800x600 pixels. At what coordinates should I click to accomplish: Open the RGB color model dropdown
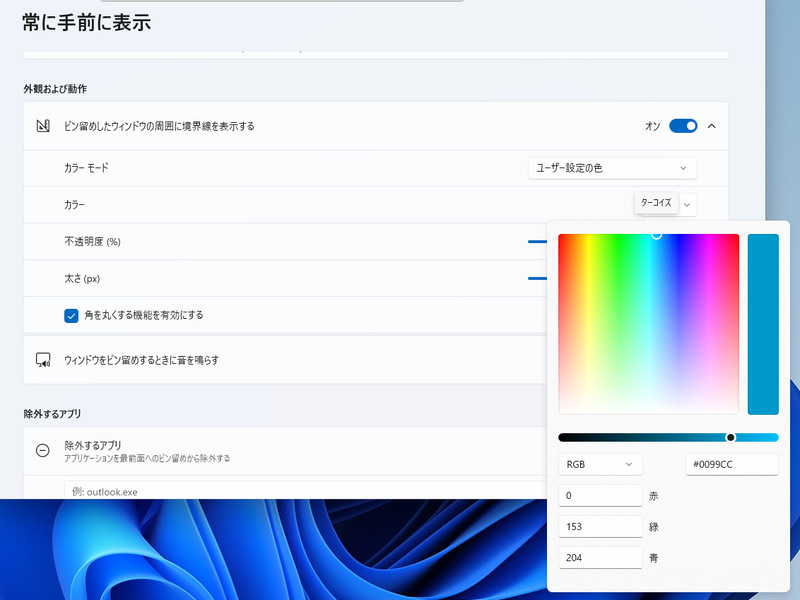(600, 464)
